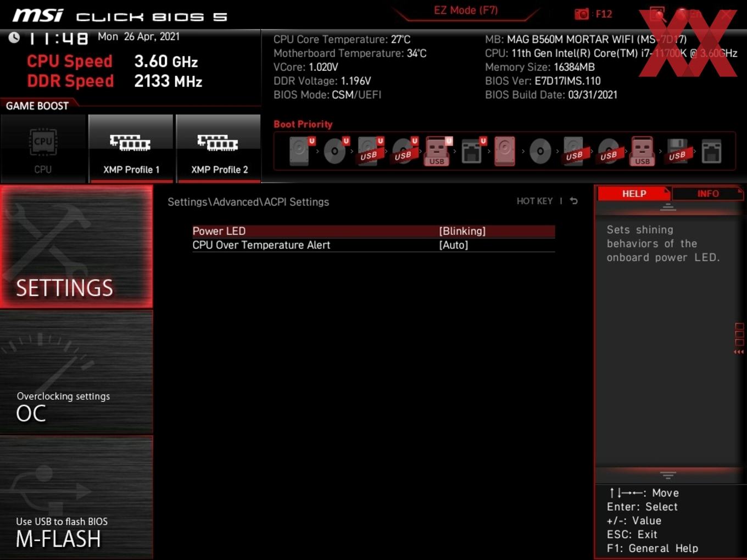Click the GAME BOOST label
This screenshot has width=747, height=560.
click(x=37, y=106)
